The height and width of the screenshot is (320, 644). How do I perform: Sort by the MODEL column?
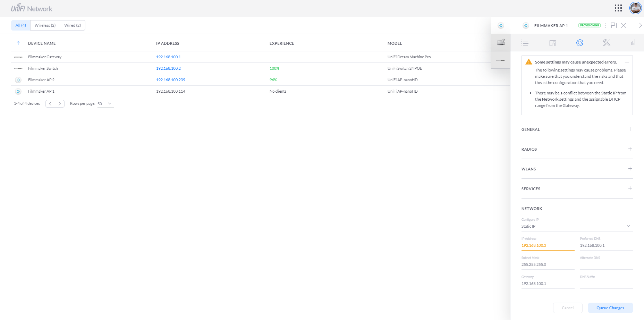tap(395, 43)
